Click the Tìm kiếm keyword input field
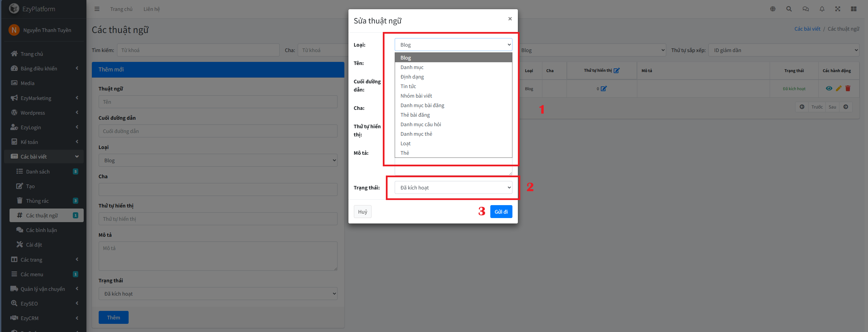Image resolution: width=868 pixels, height=332 pixels. [x=198, y=50]
